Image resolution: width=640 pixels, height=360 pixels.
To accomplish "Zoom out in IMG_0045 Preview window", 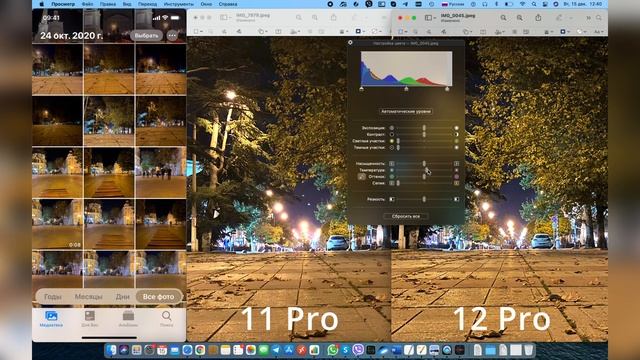I will tap(504, 18).
